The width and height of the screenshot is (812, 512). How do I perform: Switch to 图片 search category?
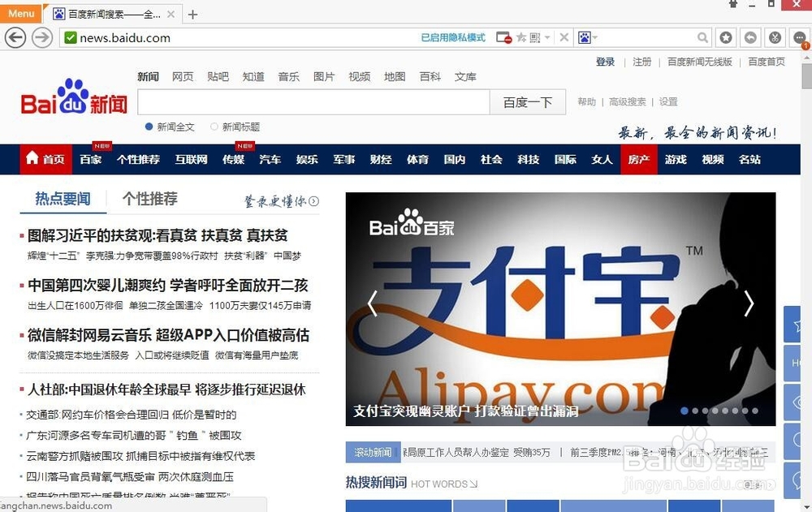pyautogui.click(x=324, y=76)
